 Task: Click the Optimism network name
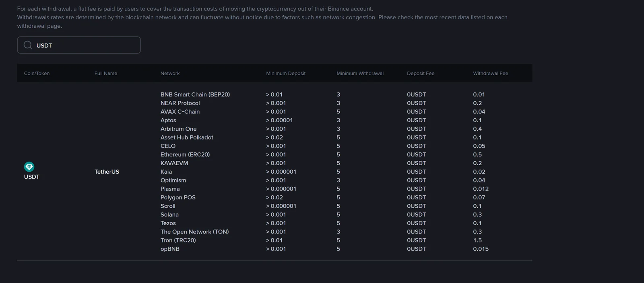(173, 180)
